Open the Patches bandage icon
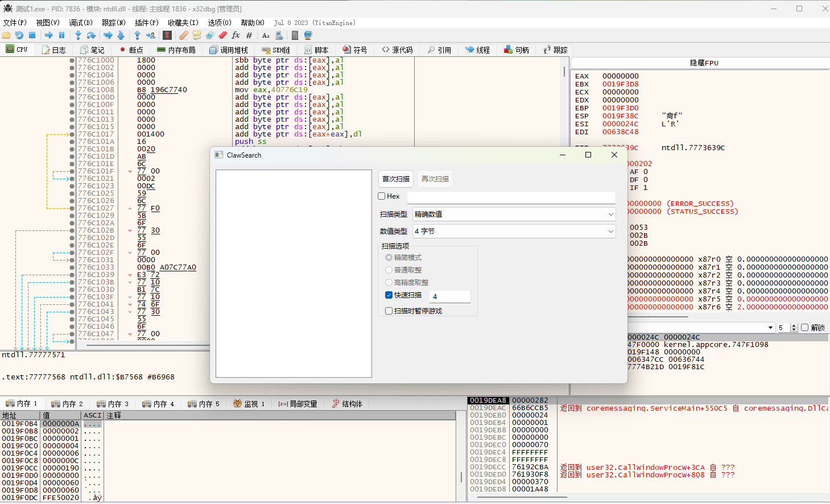Image resolution: width=830 pixels, height=504 pixels. (183, 35)
